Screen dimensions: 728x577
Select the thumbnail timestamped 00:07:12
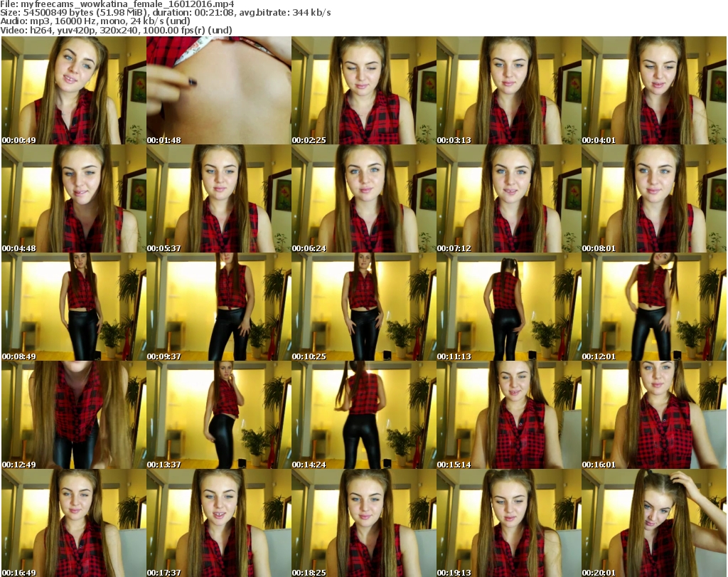(x=508, y=198)
